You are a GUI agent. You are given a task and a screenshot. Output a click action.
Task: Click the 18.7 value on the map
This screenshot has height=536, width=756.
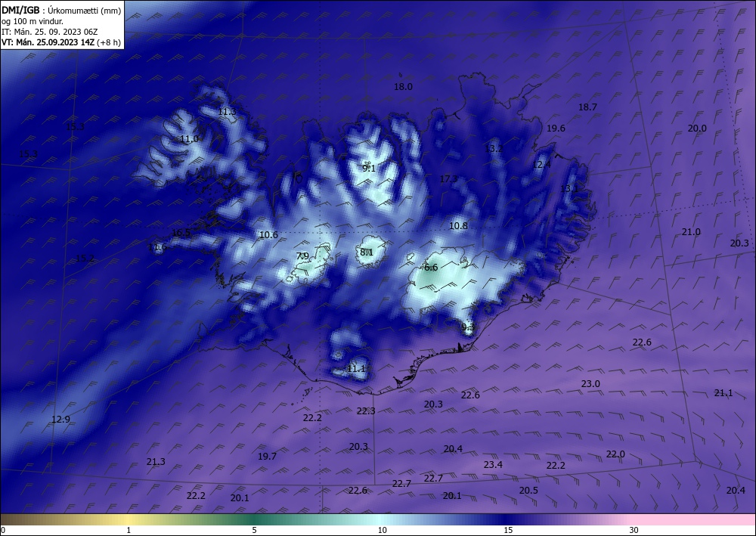coord(587,107)
